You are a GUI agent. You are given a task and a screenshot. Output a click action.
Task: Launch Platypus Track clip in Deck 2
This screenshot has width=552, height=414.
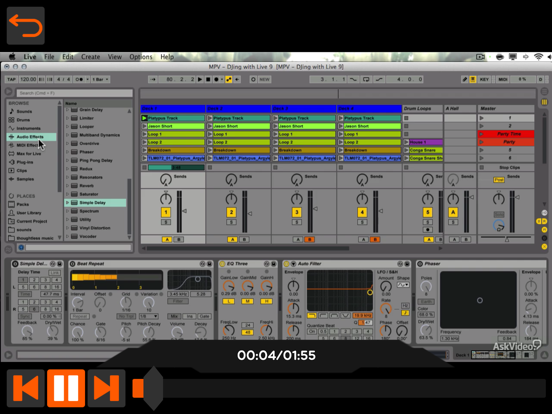[x=210, y=118]
